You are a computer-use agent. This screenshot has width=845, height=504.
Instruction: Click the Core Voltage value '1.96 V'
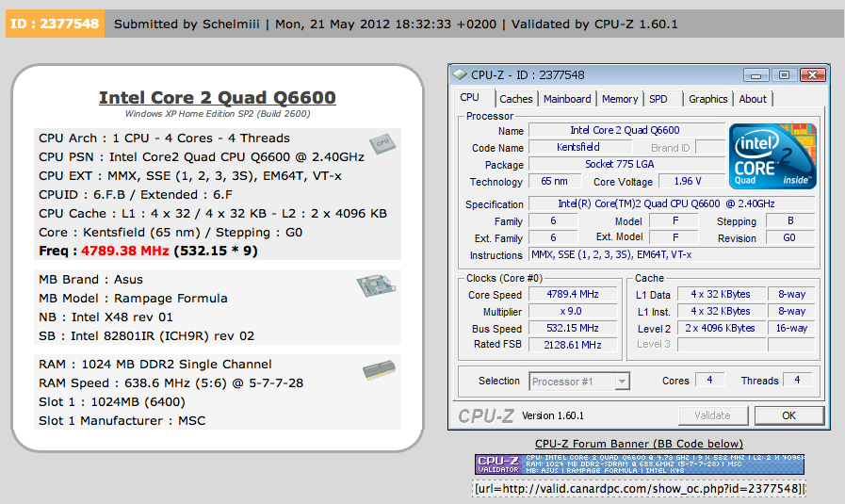coord(691,181)
